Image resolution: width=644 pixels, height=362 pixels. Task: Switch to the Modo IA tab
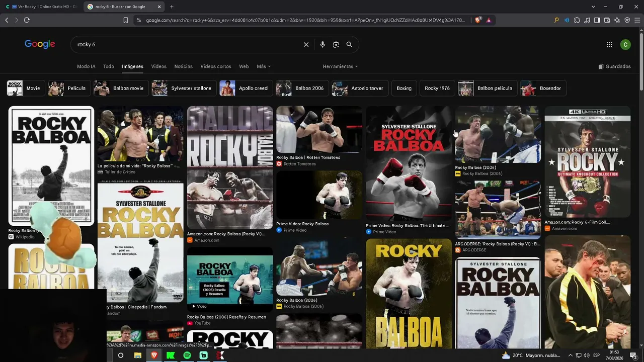[86, 66]
